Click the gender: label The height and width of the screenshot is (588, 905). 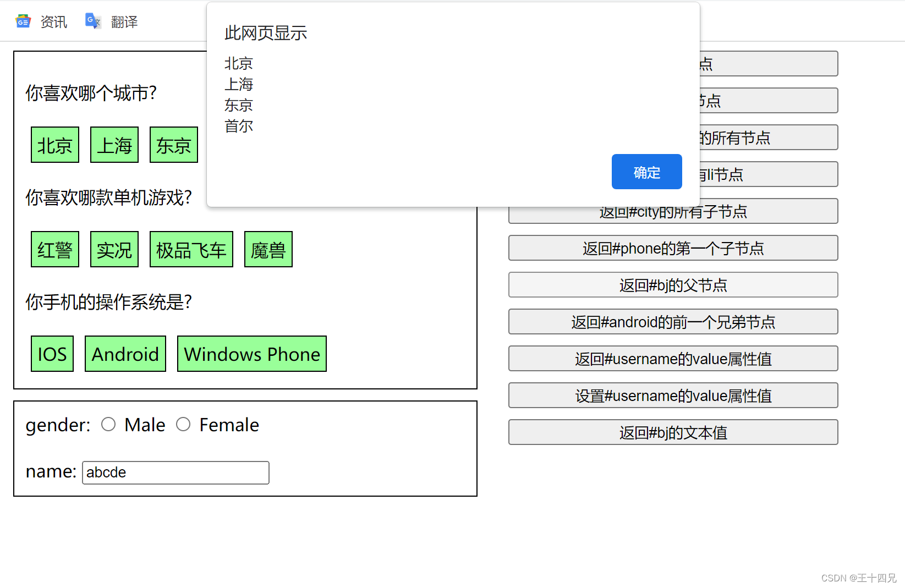(x=58, y=425)
